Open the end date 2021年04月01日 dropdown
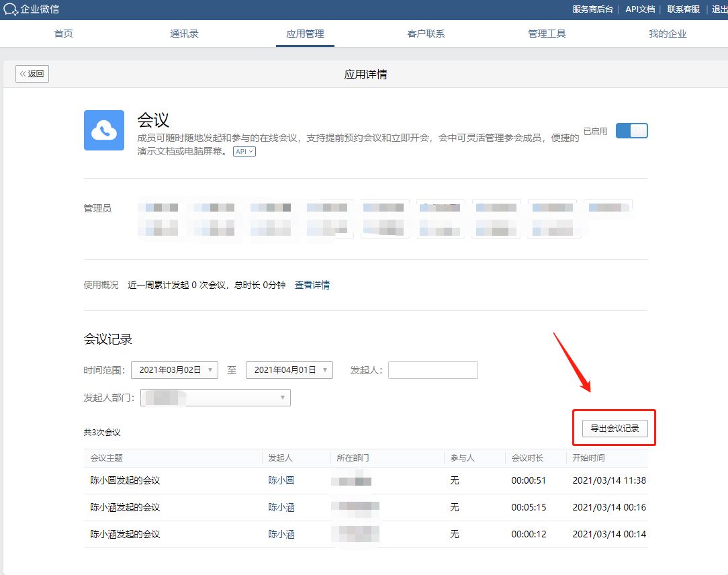728x575 pixels. coord(289,370)
